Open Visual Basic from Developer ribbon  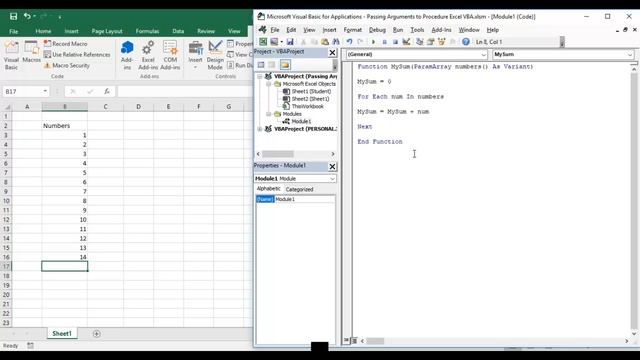[11, 55]
